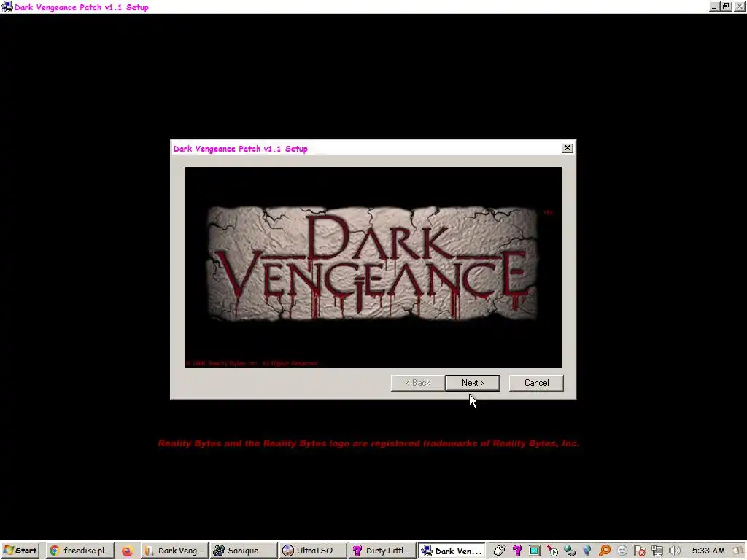This screenshot has width=747, height=560.
Task: Open the Windows Start menu
Action: (x=20, y=551)
